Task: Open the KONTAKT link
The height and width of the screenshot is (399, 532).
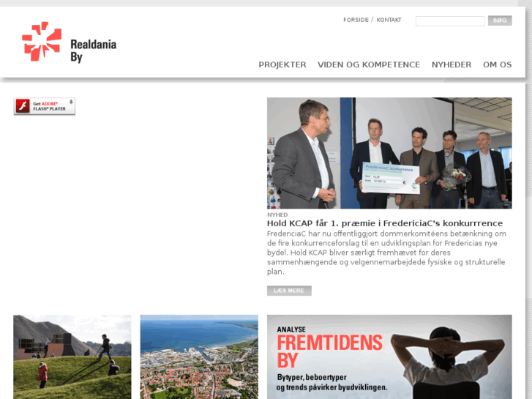Action: (x=389, y=20)
